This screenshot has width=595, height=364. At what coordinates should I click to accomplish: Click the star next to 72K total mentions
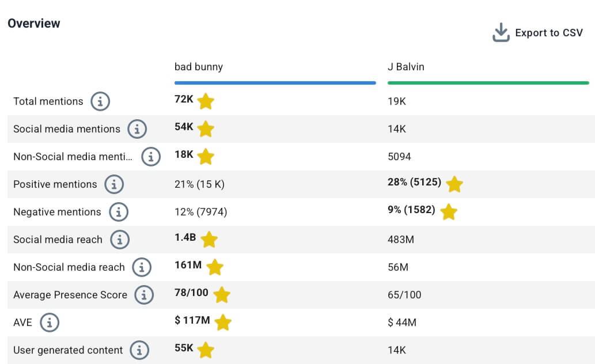(206, 101)
